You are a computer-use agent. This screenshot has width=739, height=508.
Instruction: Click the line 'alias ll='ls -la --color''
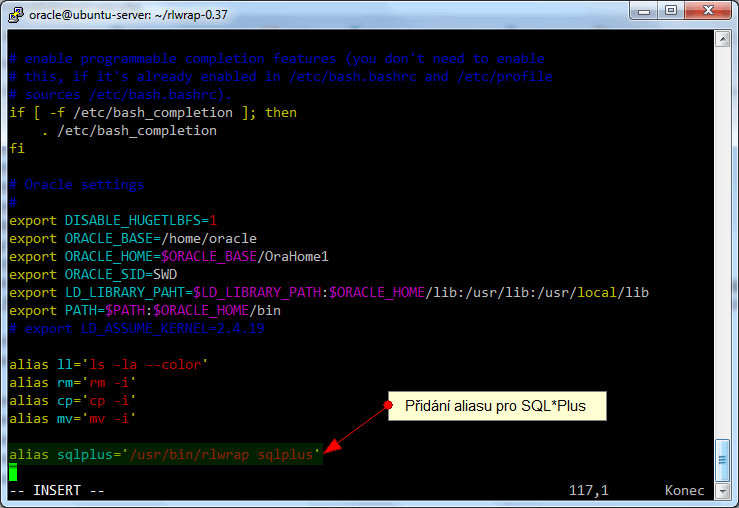coord(109,365)
